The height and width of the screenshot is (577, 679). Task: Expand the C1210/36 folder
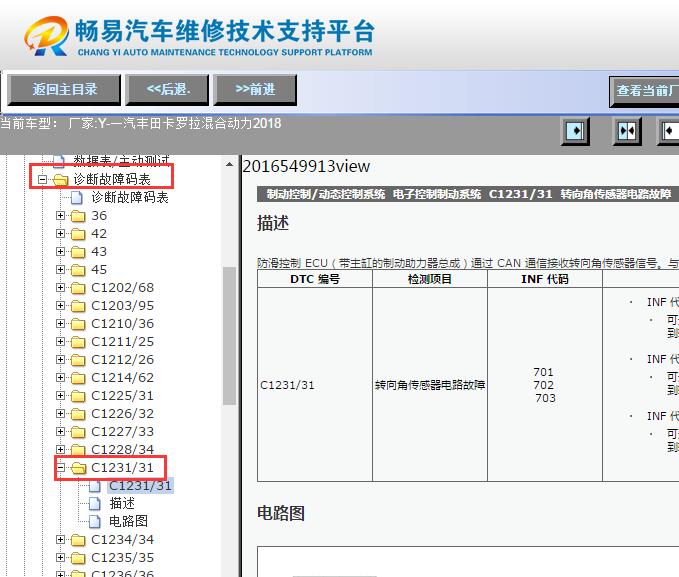pyautogui.click(x=60, y=324)
